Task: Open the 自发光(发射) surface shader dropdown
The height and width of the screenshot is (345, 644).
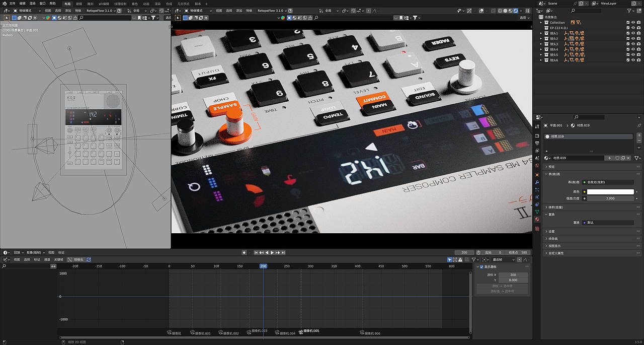Action: coord(608,182)
